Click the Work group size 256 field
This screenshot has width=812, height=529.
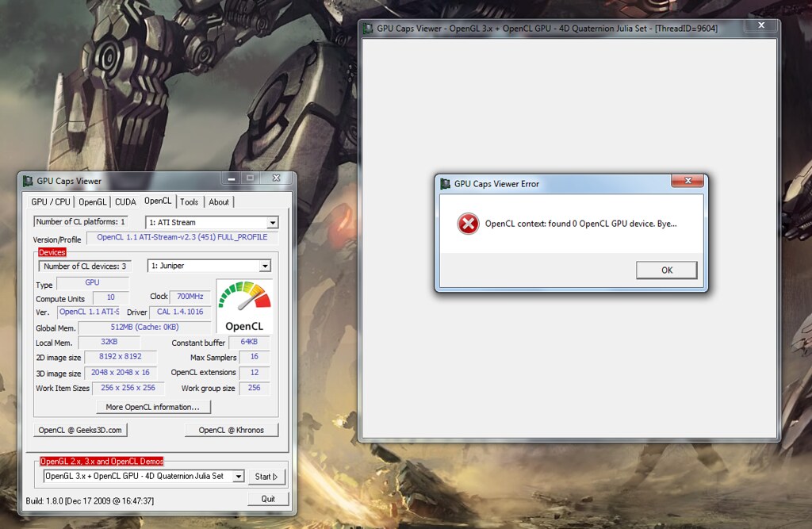point(255,388)
